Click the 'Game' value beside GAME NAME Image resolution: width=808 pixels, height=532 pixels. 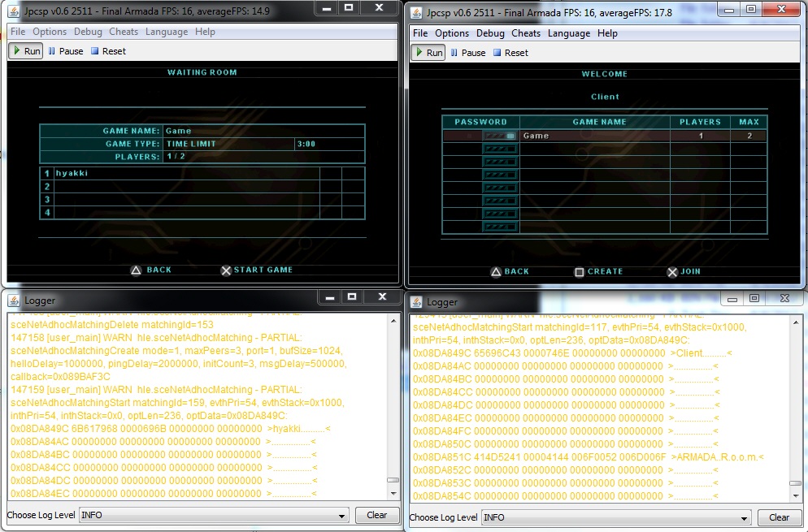click(178, 131)
